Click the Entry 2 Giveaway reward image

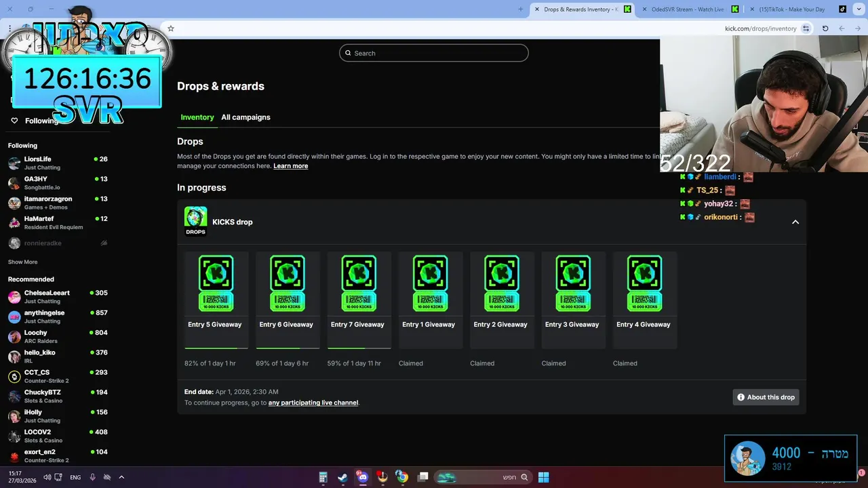pos(502,283)
